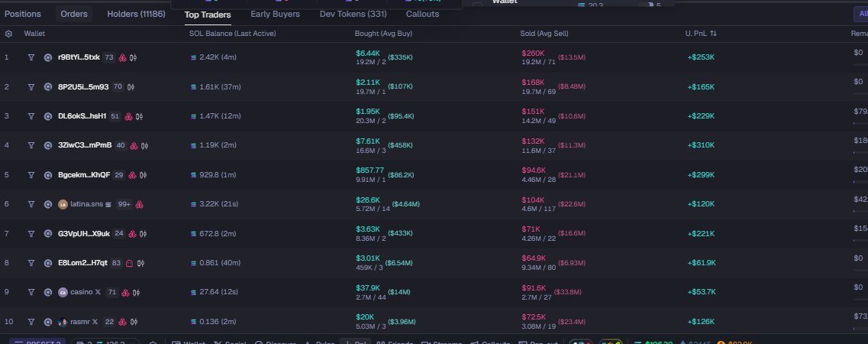Track wallet DL6okS...hsH1 with @ icon
The width and height of the screenshot is (868, 344).
[x=48, y=115]
